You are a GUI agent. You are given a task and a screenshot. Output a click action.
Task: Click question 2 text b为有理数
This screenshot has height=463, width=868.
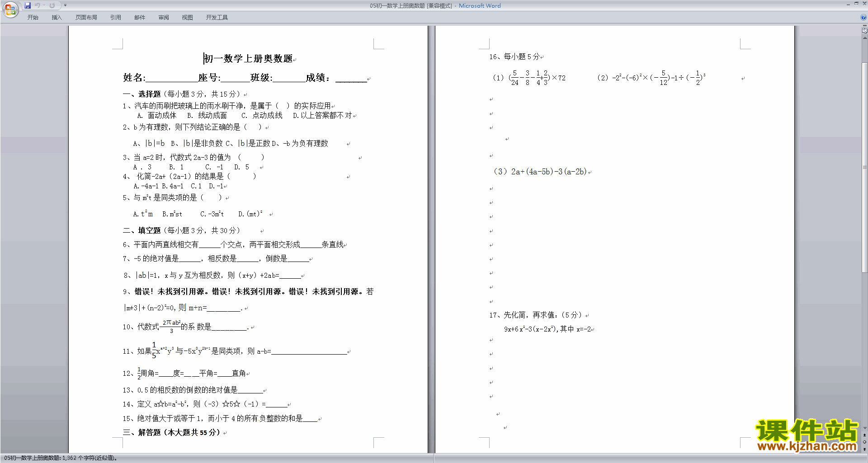(151, 127)
